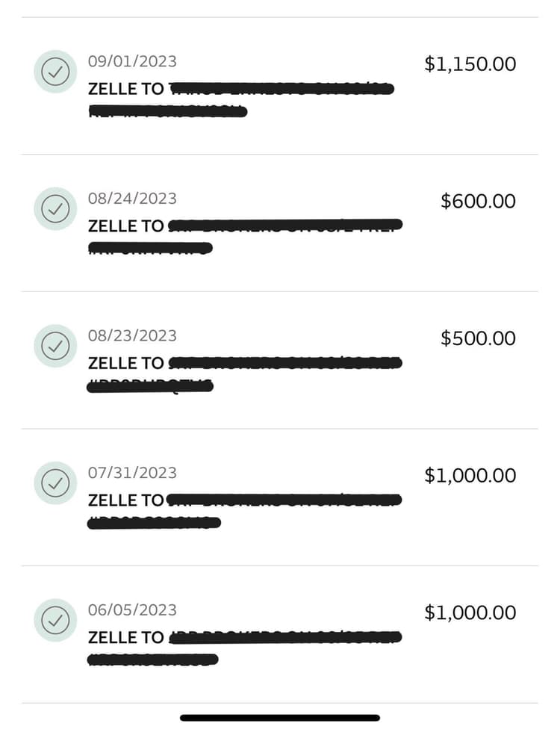The width and height of the screenshot is (560, 732).
Task: Click the checkmark icon for 07/31/2023 transaction
Action: point(55,483)
